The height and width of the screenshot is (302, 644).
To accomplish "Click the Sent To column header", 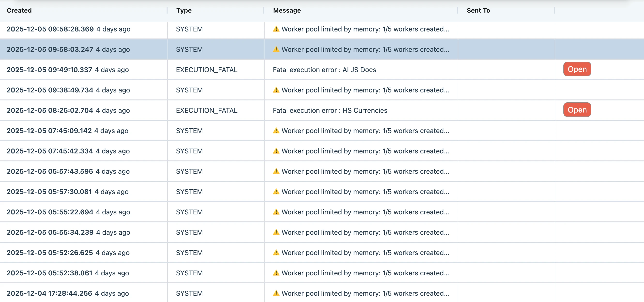I will (478, 10).
